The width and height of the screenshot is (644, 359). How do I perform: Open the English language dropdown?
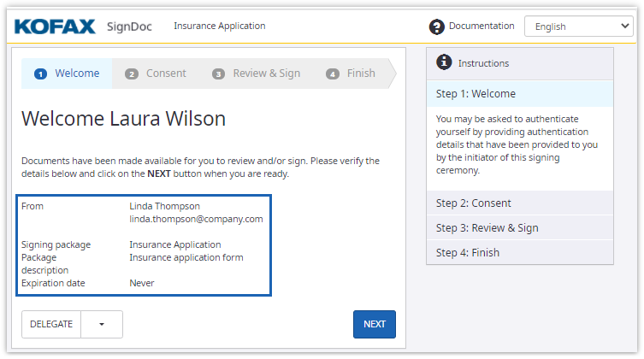578,26
